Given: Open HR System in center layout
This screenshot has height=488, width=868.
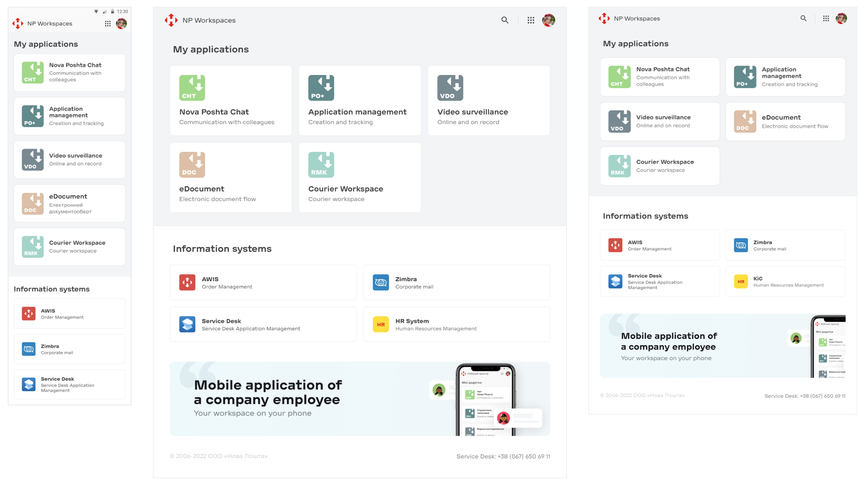Looking at the screenshot, I should coord(457,324).
